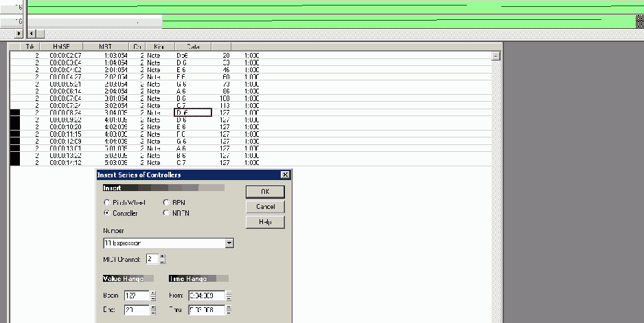Click the Time Range Thru field
The height and width of the screenshot is (323, 644).
pos(205,310)
